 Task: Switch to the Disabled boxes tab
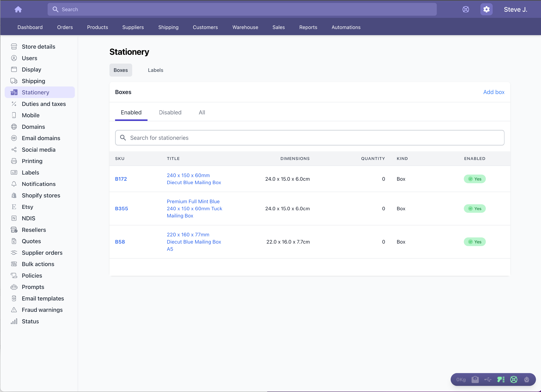pos(170,112)
